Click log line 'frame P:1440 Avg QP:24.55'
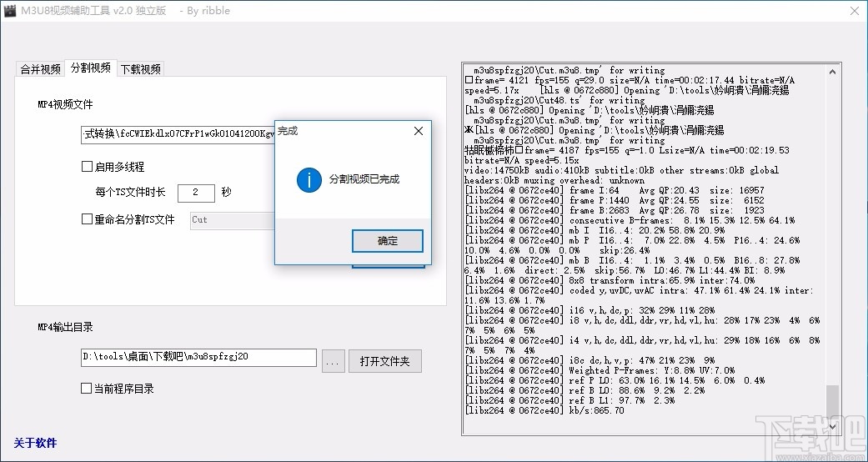 tap(615, 200)
